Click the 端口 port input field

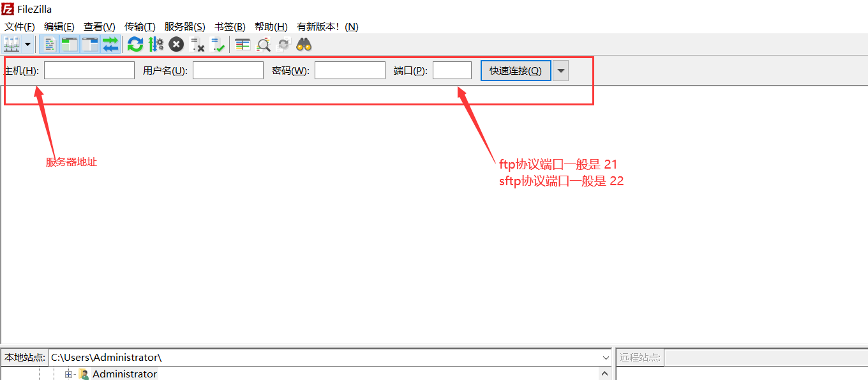[x=452, y=70]
